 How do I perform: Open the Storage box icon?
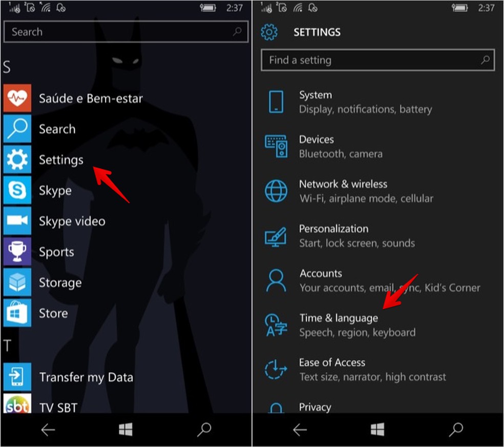pyautogui.click(x=17, y=282)
